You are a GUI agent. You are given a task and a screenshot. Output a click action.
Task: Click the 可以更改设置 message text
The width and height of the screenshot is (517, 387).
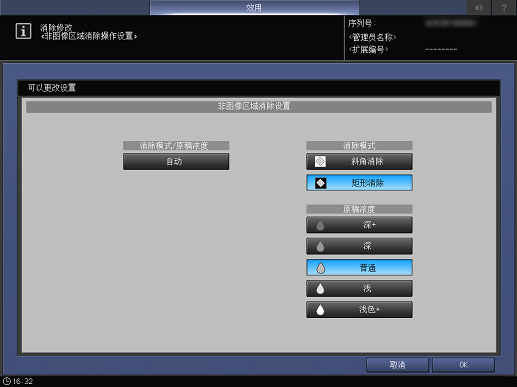click(x=52, y=88)
